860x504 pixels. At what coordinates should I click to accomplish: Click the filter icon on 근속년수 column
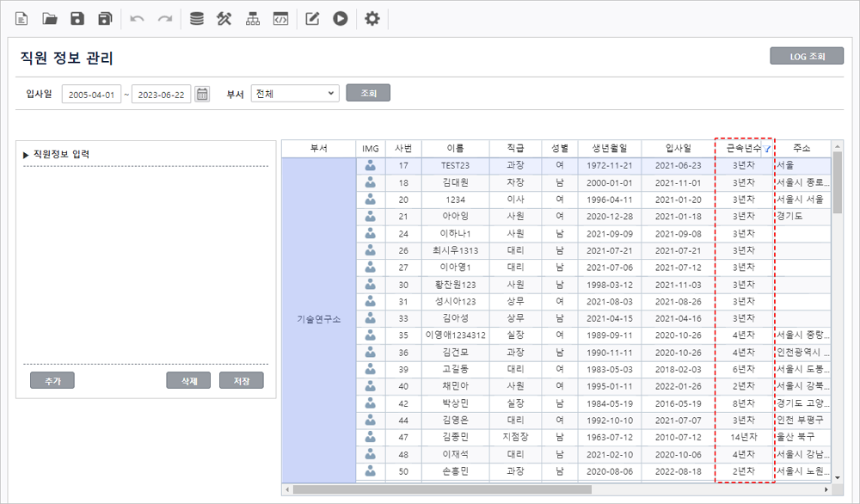767,149
